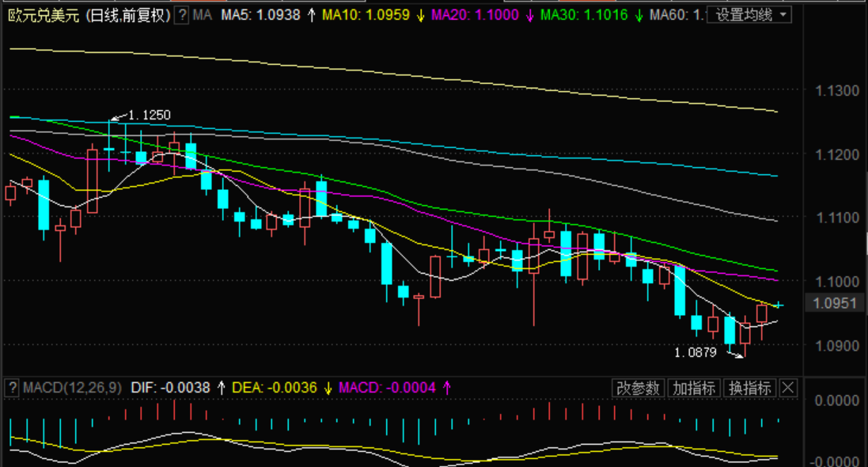The height and width of the screenshot is (467, 868).
Task: Close the MACD indicator panel
Action: (x=788, y=388)
